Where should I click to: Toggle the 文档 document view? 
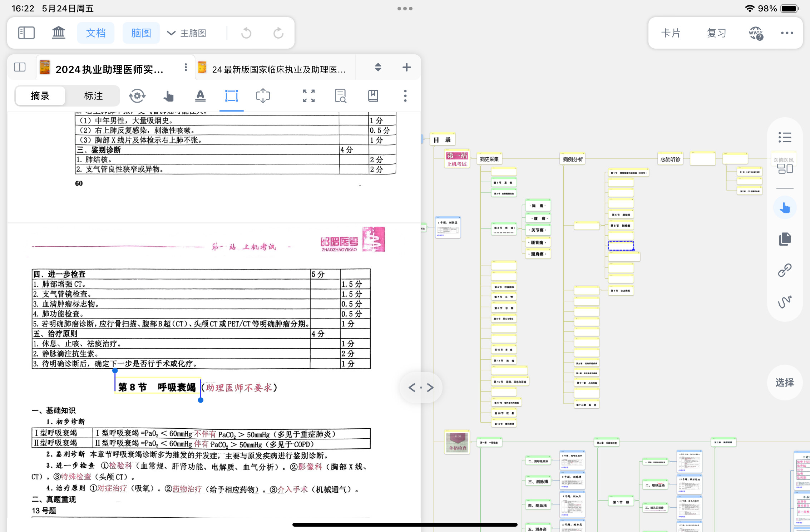[x=96, y=33]
